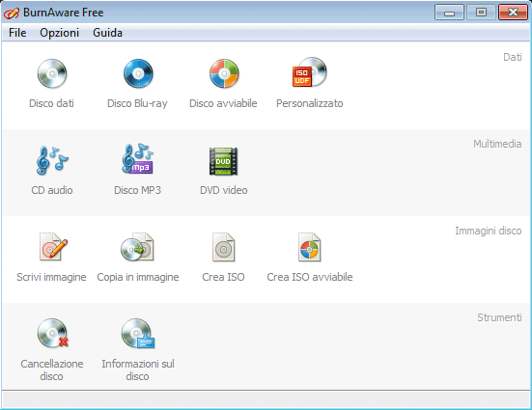Click the Disco avviabile label
532x410 pixels.
point(223,103)
